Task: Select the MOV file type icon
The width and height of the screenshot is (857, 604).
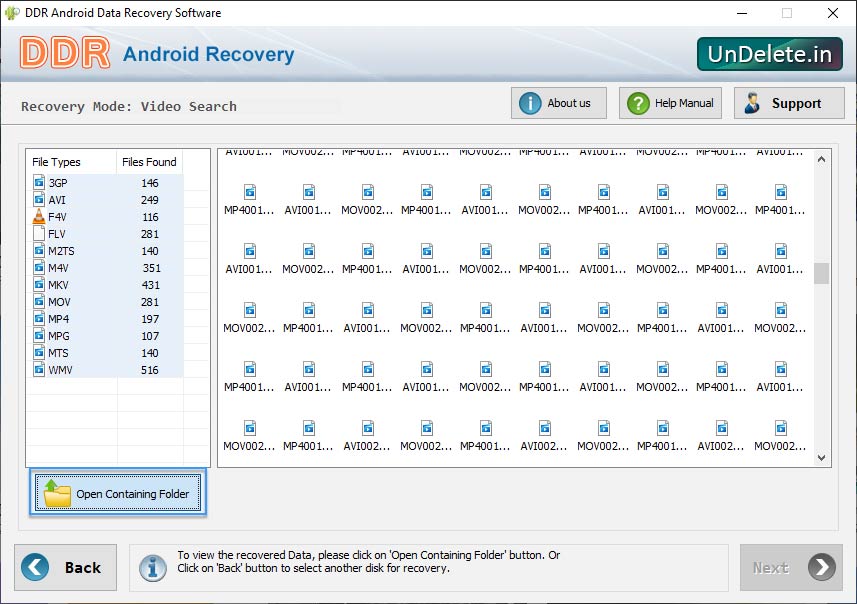Action: coord(39,301)
